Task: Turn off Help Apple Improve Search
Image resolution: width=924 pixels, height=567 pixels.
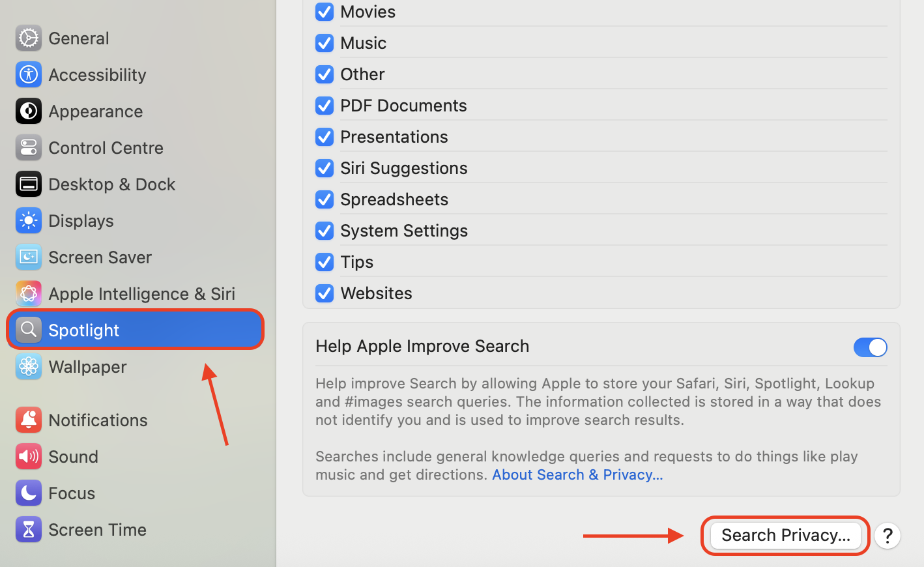Action: (870, 347)
